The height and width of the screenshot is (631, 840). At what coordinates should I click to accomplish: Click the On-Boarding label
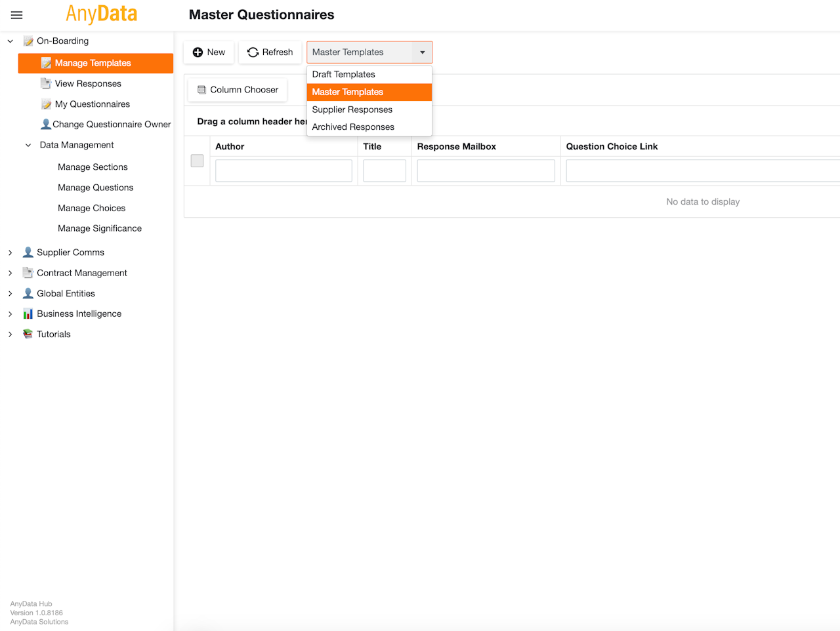tap(62, 41)
